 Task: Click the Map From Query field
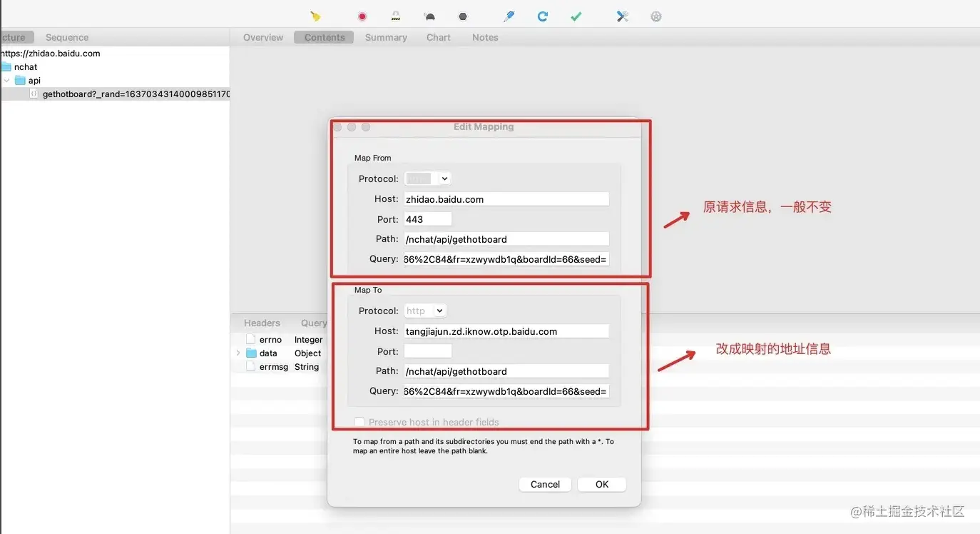[x=506, y=259]
